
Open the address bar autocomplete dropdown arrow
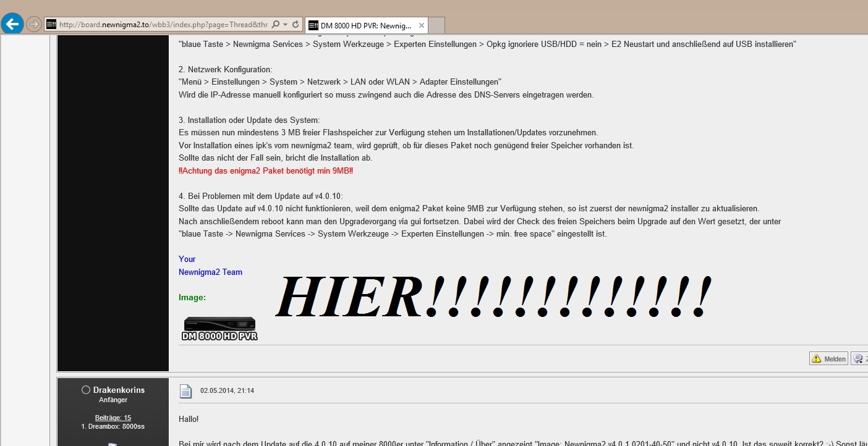click(285, 25)
